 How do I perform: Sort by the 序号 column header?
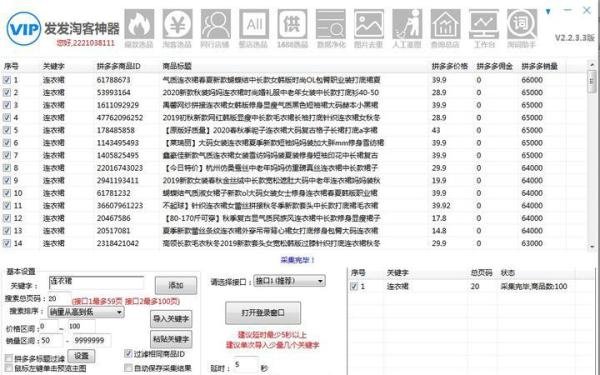click(x=11, y=66)
